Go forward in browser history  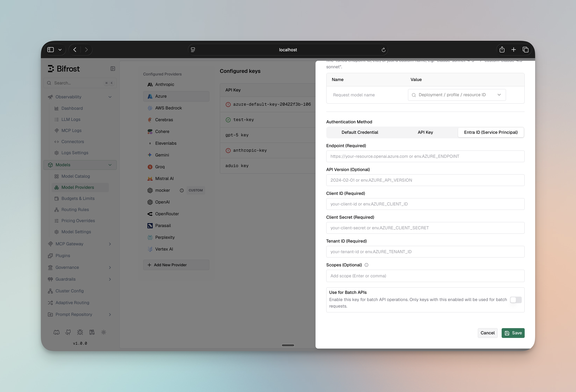[x=86, y=49]
